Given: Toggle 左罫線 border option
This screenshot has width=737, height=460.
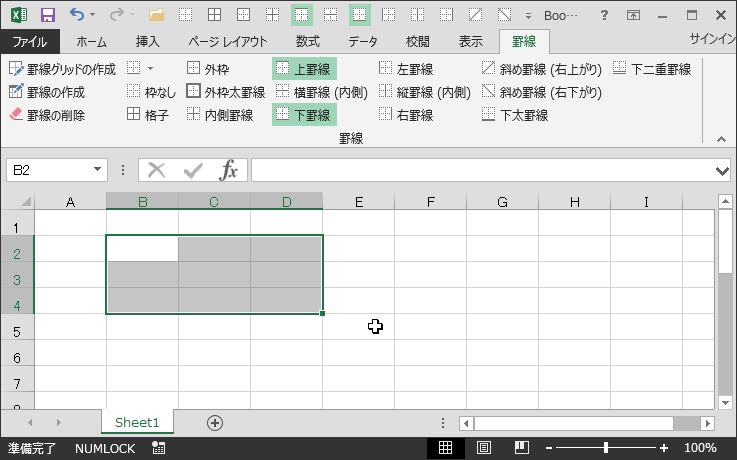Looking at the screenshot, I should pos(406,69).
